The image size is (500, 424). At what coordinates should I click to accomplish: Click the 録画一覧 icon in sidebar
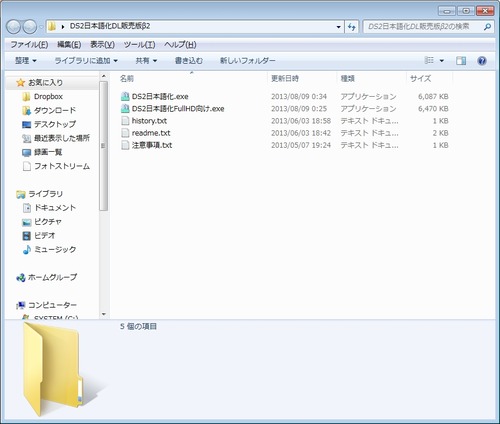coord(26,152)
